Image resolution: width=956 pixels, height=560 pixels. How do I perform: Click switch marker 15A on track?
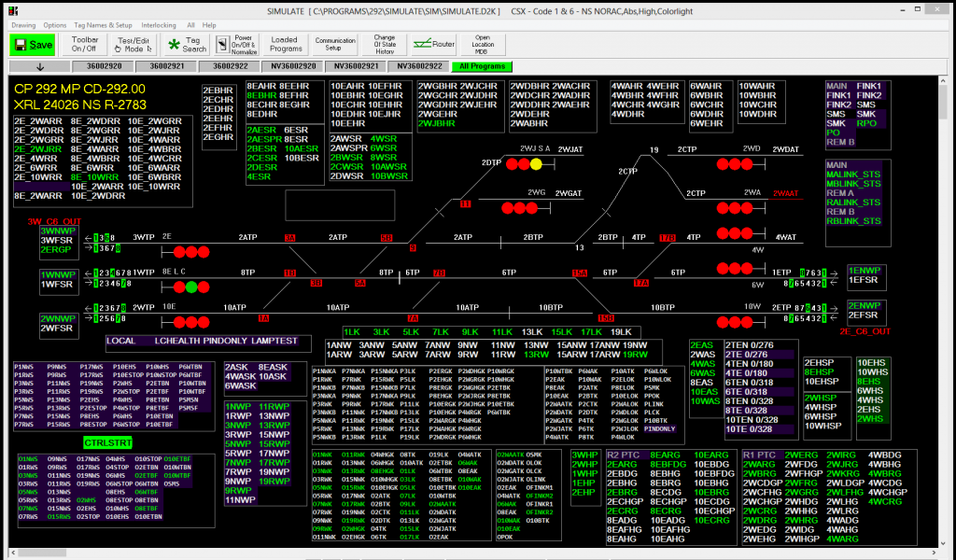pyautogui.click(x=580, y=273)
